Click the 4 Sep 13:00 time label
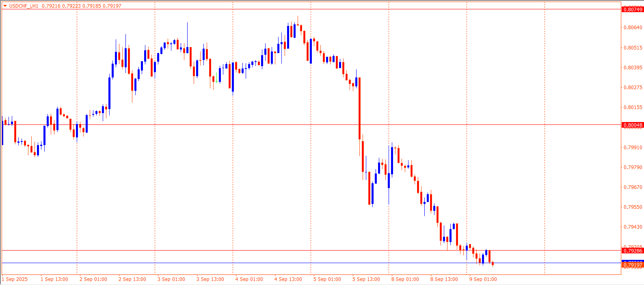The height and width of the screenshot is (285, 644). tap(288, 279)
